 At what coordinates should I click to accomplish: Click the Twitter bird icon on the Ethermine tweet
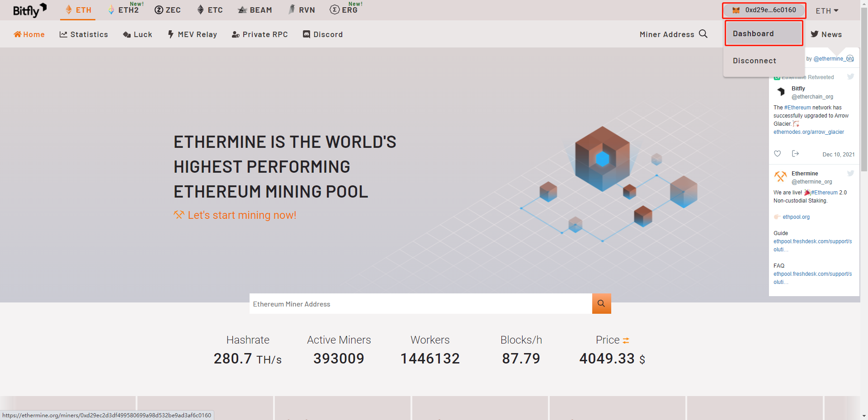click(850, 173)
